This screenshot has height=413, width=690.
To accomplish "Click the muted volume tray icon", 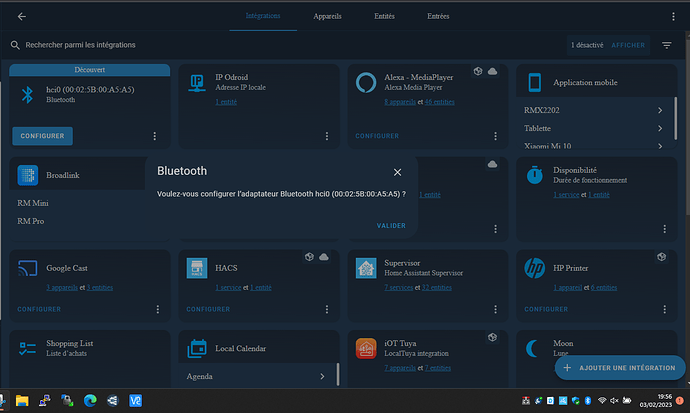I will click(614, 400).
